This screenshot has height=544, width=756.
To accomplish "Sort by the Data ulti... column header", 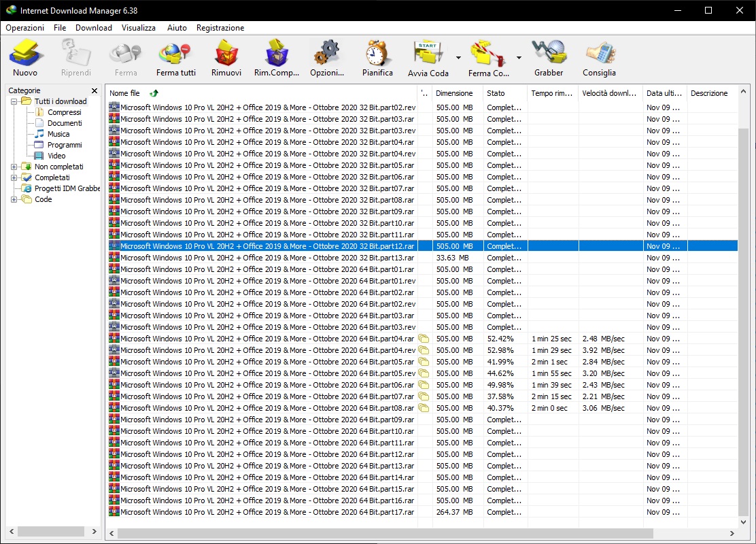I will pyautogui.click(x=664, y=93).
